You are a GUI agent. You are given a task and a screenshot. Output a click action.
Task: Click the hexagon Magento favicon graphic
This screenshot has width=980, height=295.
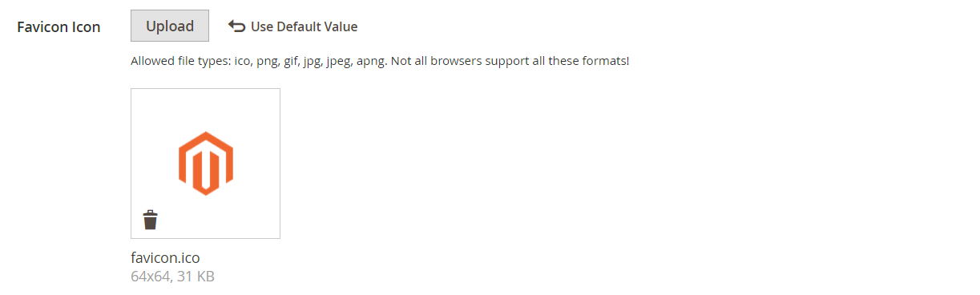(x=206, y=164)
